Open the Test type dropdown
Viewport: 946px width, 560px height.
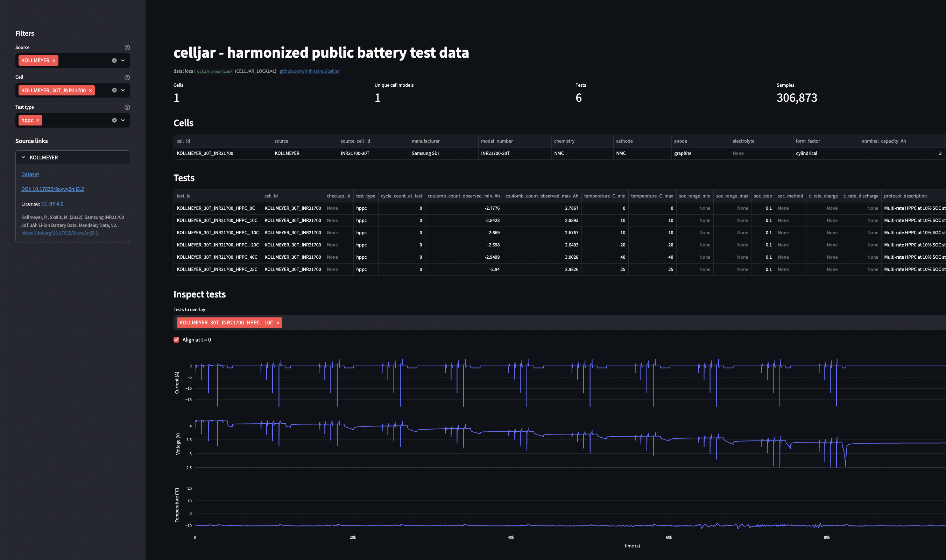coord(123,120)
